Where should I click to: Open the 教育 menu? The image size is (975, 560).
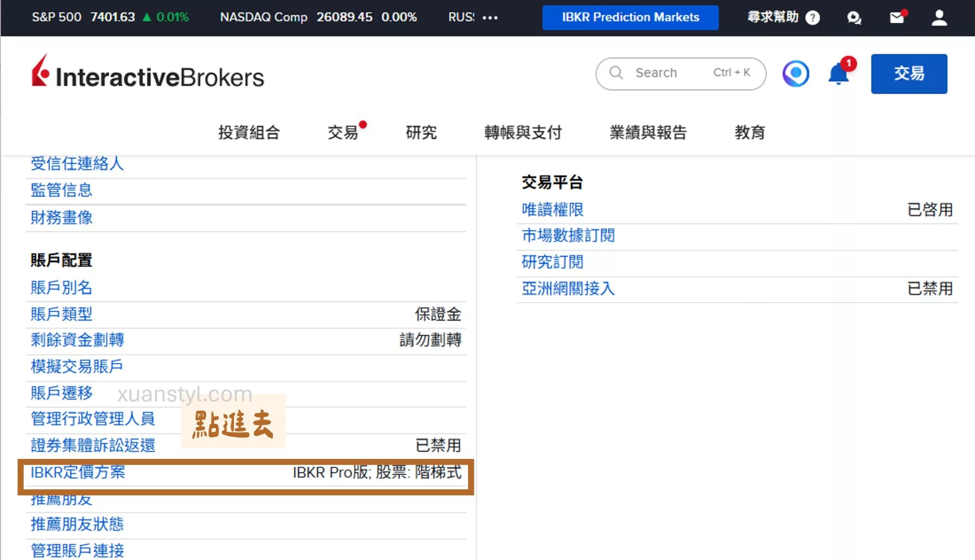(x=750, y=132)
